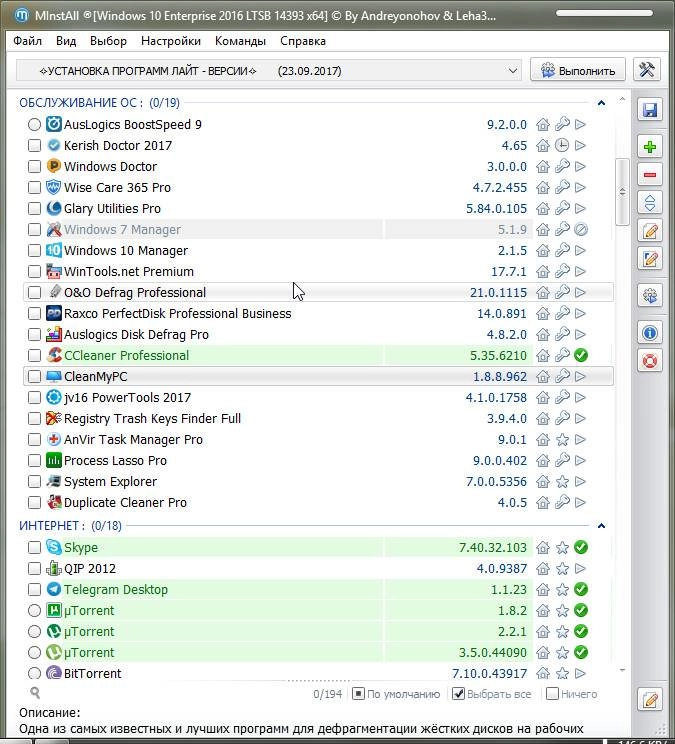Viewport: 675px width, 744px height.
Task: Click home icon for Process Lasso Pro
Action: [x=543, y=460]
